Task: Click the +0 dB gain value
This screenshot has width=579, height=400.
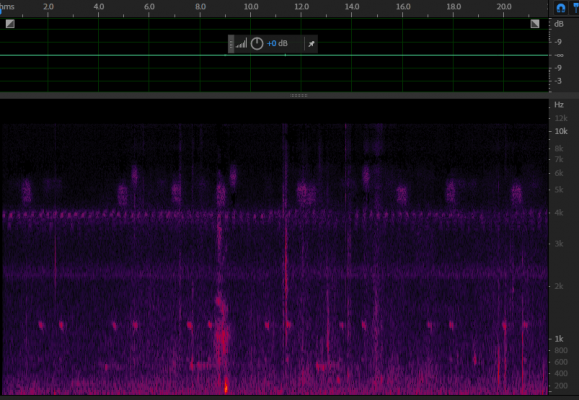Action: 277,44
